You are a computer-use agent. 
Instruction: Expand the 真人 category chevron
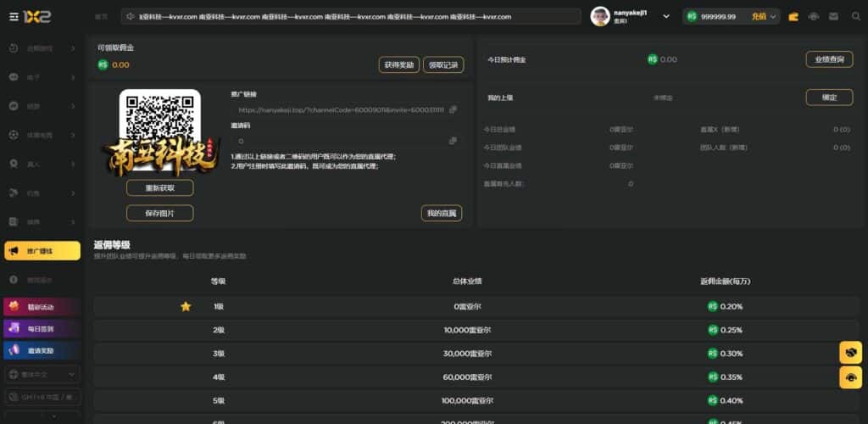coord(73,164)
